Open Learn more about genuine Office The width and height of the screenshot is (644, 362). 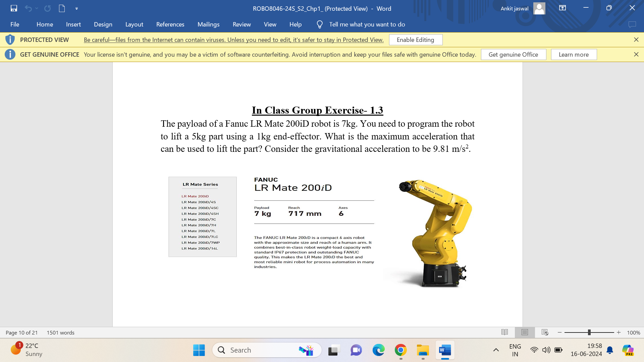tap(574, 54)
